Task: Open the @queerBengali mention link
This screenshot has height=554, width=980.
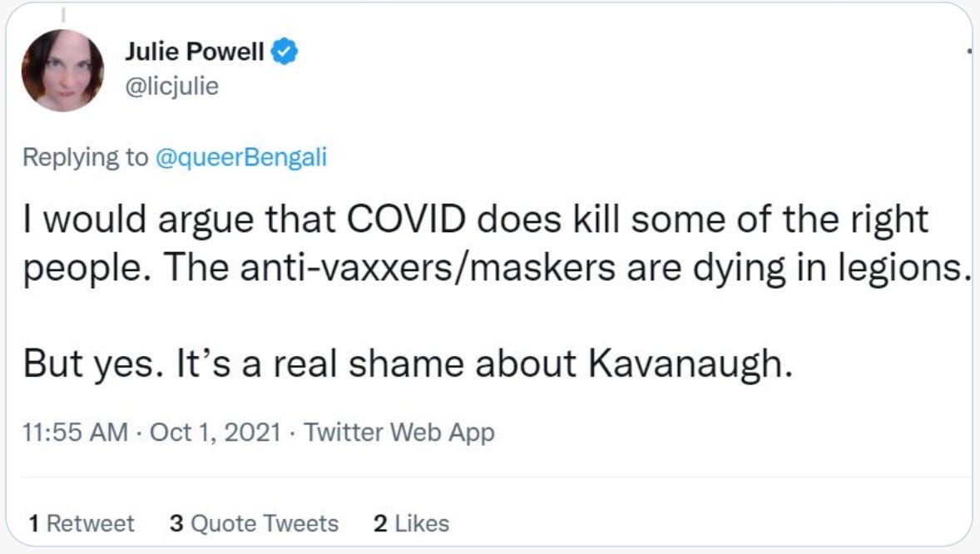Action: 241,158
